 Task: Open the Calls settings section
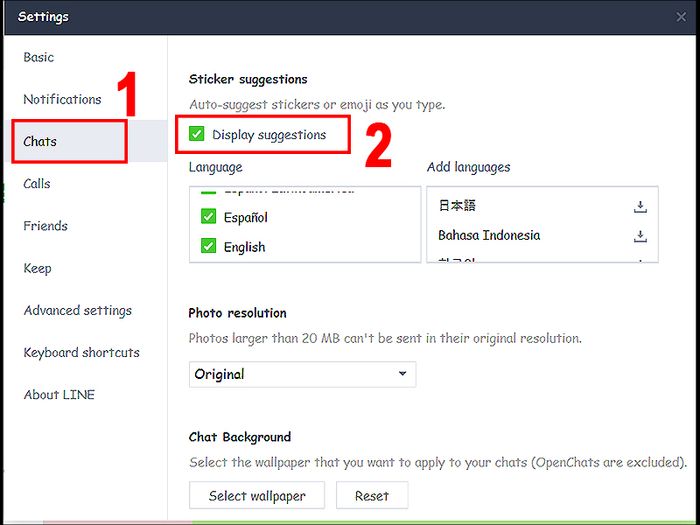tap(37, 184)
